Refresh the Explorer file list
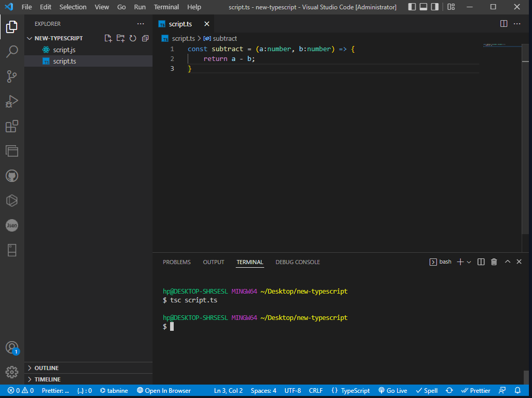532x398 pixels. tap(133, 38)
